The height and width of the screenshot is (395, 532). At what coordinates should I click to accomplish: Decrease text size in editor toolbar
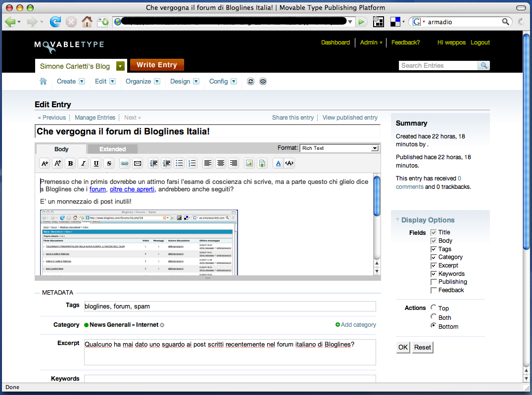coord(45,163)
